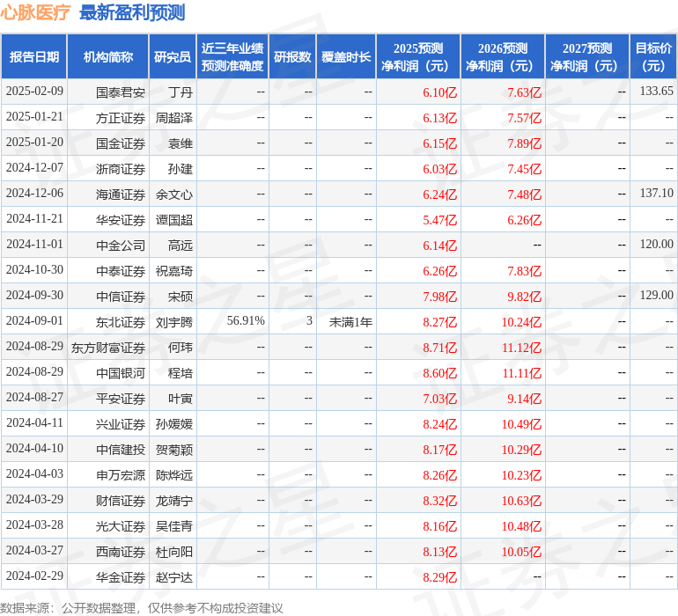Screen dimensions: 678x616
Task: Click the 研究员 column header
Action: (173, 57)
